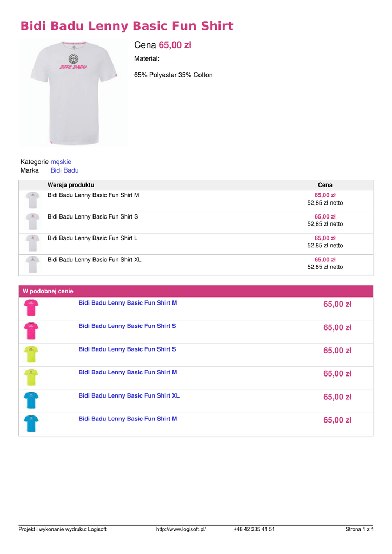The width and height of the screenshot is (392, 554).
Task: Click the Bidi Badu Lenny Basic Fun Shirt title
Action: click(x=127, y=26)
